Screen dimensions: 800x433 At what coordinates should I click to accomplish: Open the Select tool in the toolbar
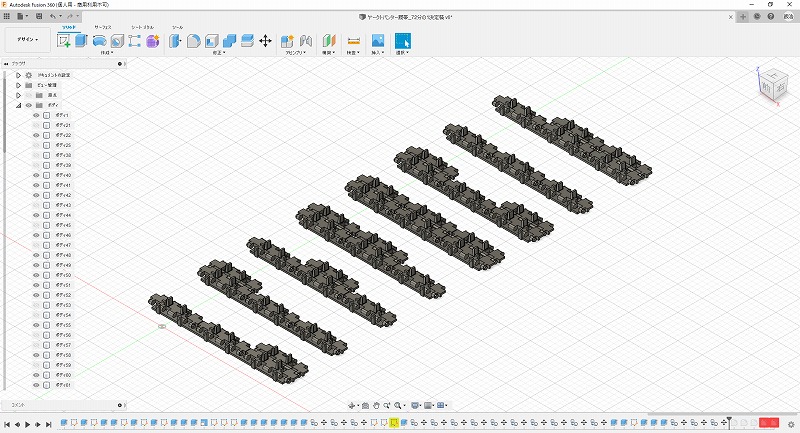coord(402,41)
